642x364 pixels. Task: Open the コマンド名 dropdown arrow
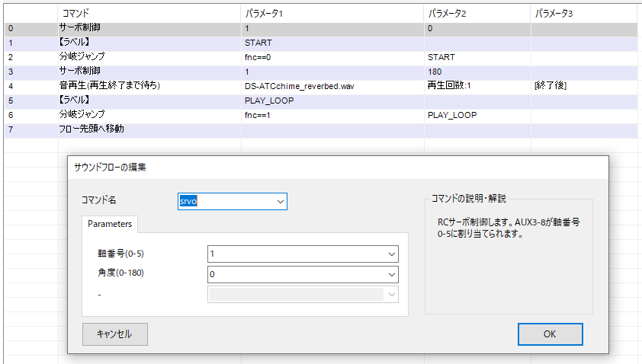[x=281, y=202]
